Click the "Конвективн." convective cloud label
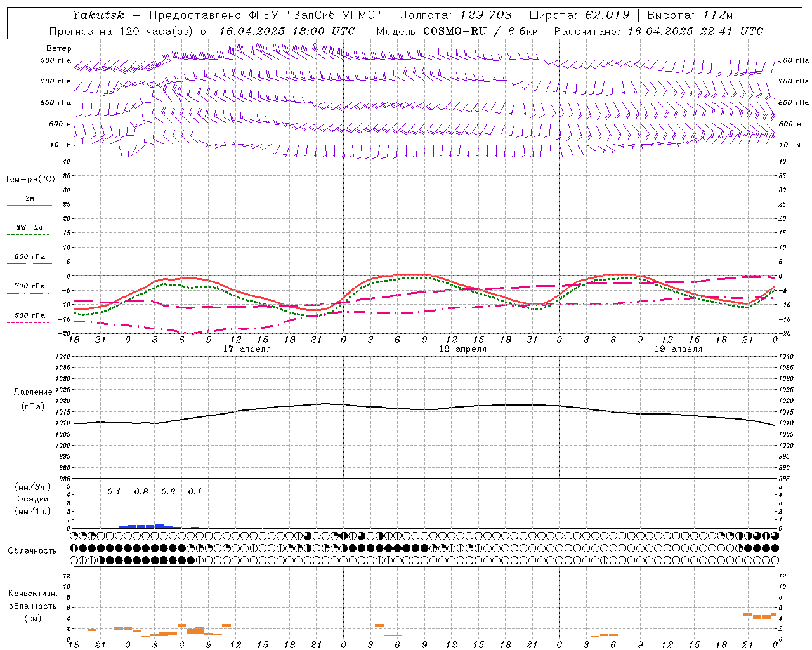The width and height of the screenshot is (812, 650). pyautogui.click(x=32, y=594)
